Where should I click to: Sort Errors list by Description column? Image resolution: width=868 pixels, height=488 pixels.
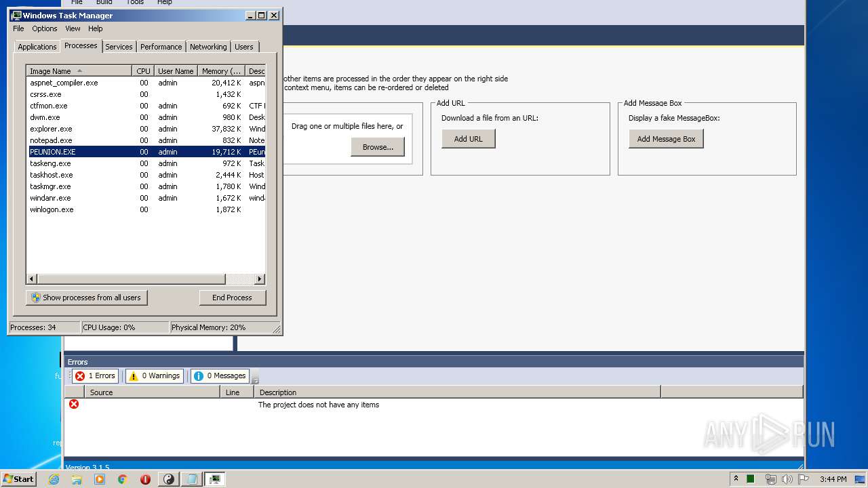(457, 392)
